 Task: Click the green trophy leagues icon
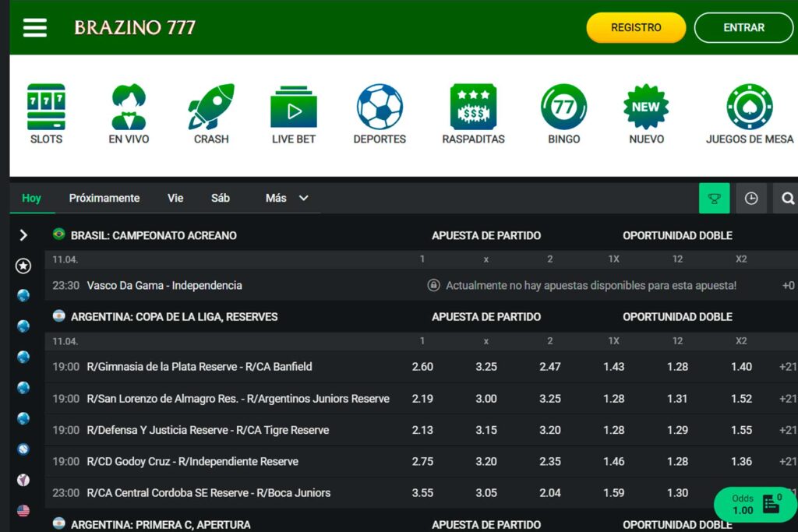[x=714, y=199]
